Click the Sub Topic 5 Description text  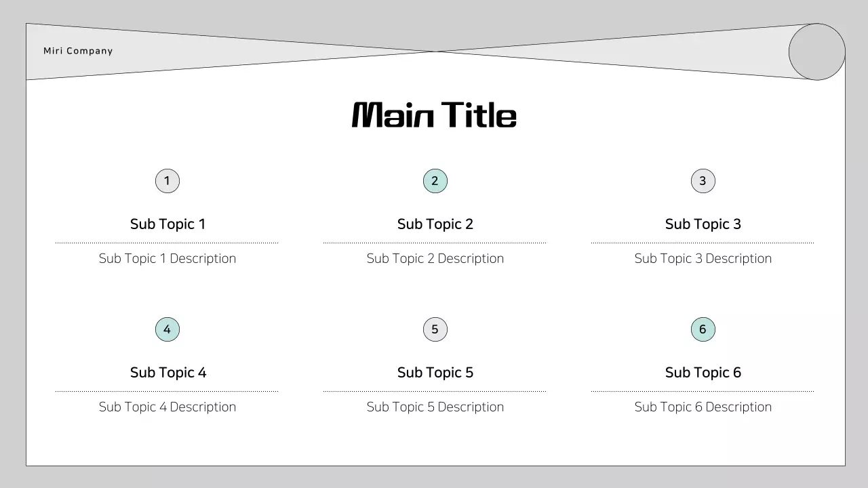(x=435, y=407)
